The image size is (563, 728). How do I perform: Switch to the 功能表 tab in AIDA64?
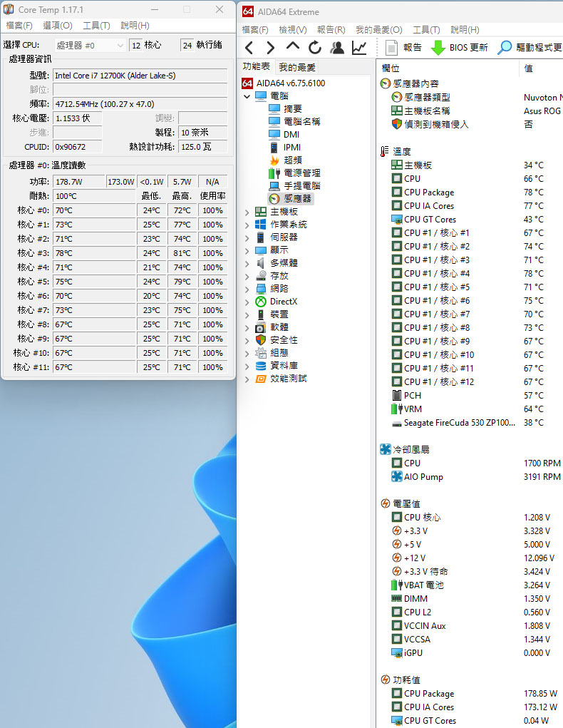257,66
